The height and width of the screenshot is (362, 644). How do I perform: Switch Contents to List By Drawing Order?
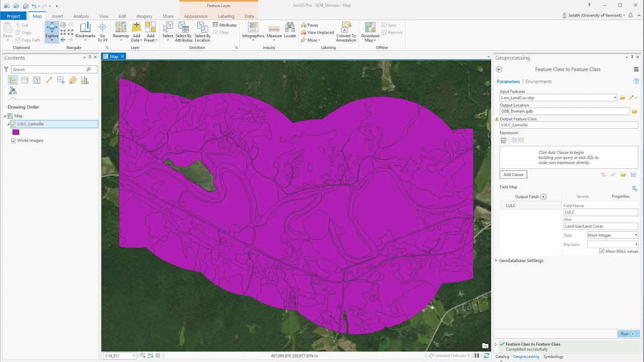pyautogui.click(x=13, y=80)
